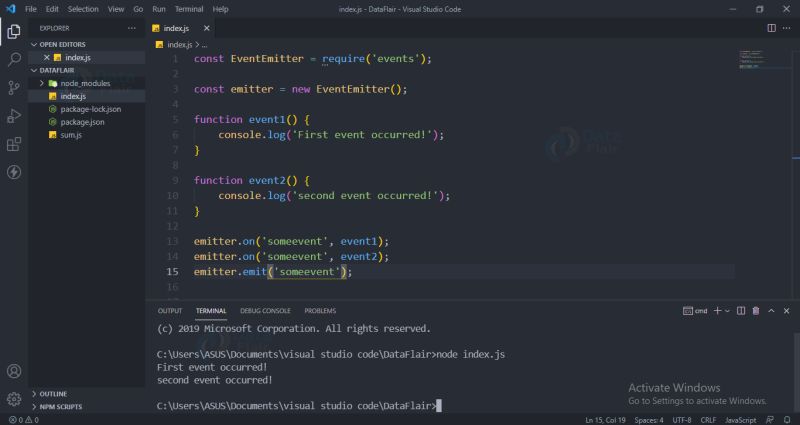Click the terminal command prompt line
The image size is (800, 425).
(298, 406)
